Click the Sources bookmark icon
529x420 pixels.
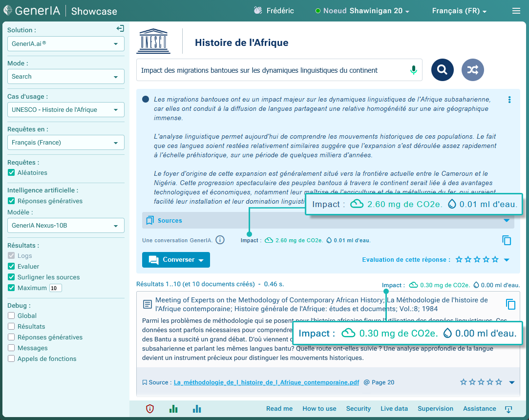click(x=150, y=221)
